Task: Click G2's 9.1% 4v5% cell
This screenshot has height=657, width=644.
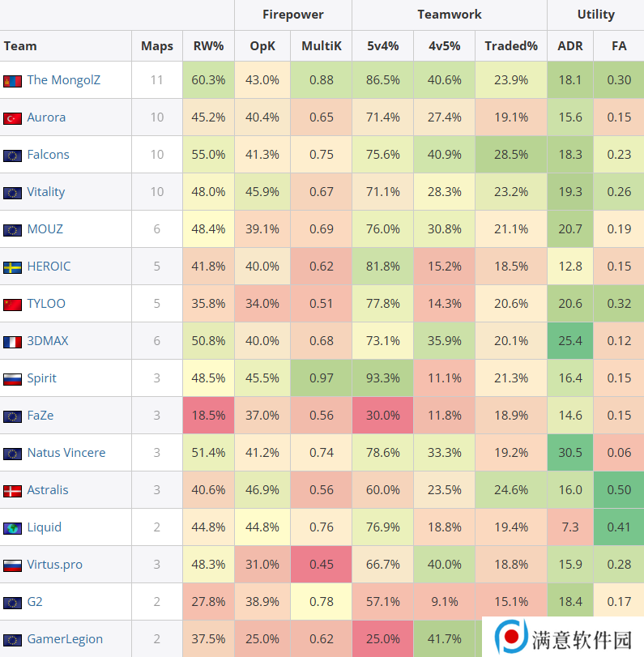Action: click(x=445, y=602)
